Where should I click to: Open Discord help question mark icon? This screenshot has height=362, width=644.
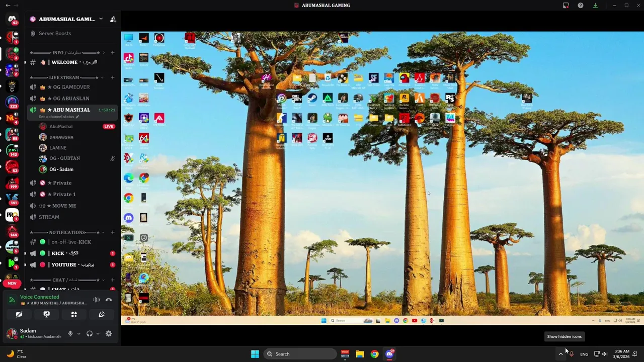[x=581, y=6]
